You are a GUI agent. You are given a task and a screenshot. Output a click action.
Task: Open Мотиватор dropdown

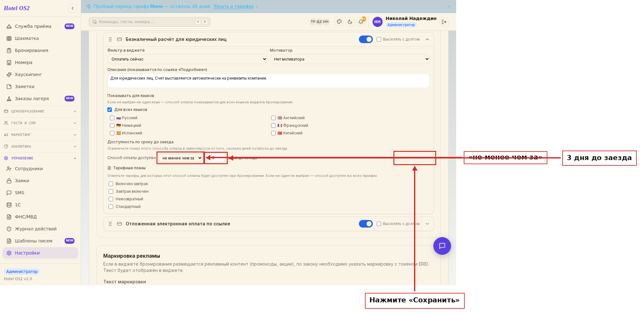350,59
